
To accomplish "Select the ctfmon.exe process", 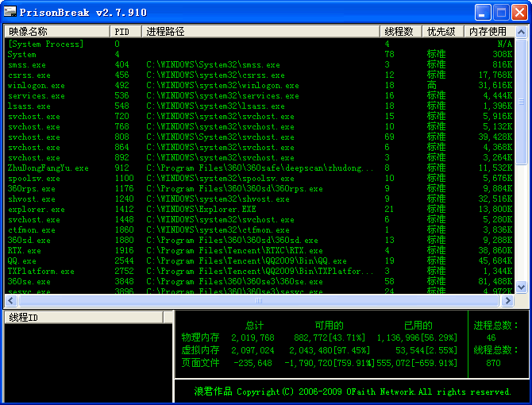I will click(260, 230).
